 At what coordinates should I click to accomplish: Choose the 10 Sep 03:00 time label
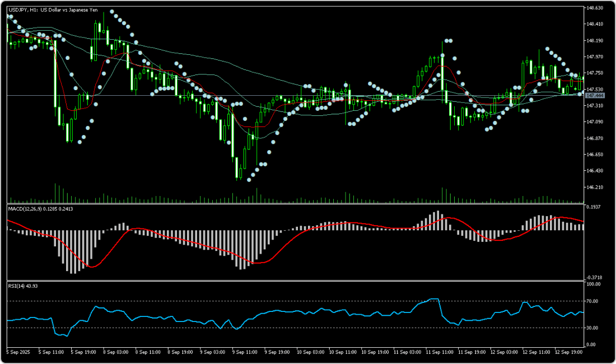pos(310,352)
